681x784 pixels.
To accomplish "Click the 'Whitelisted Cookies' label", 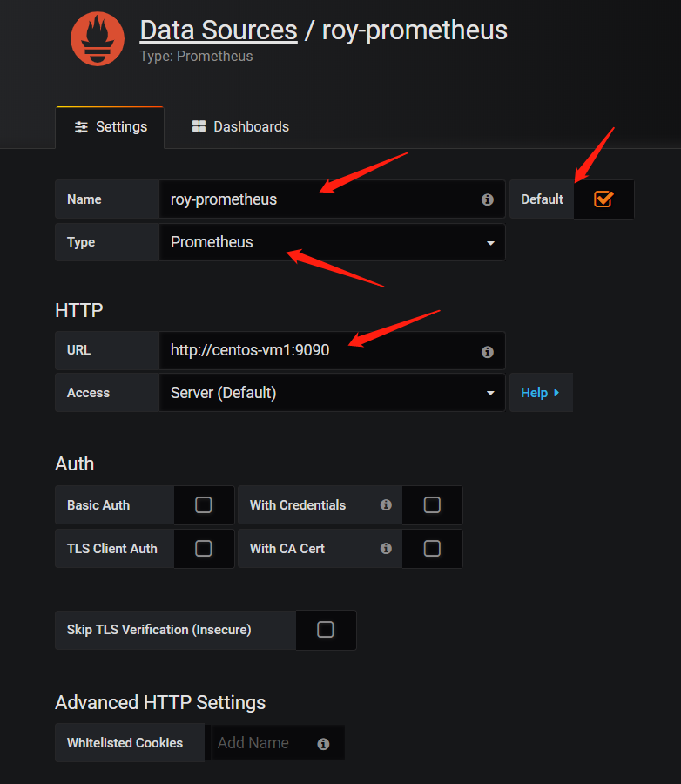I will (125, 743).
